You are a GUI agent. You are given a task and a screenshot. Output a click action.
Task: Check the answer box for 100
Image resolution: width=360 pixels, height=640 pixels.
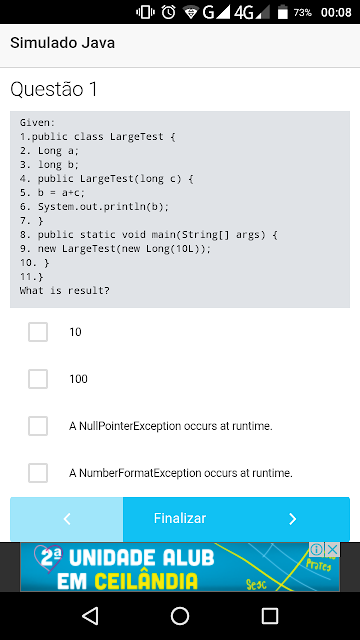38,379
